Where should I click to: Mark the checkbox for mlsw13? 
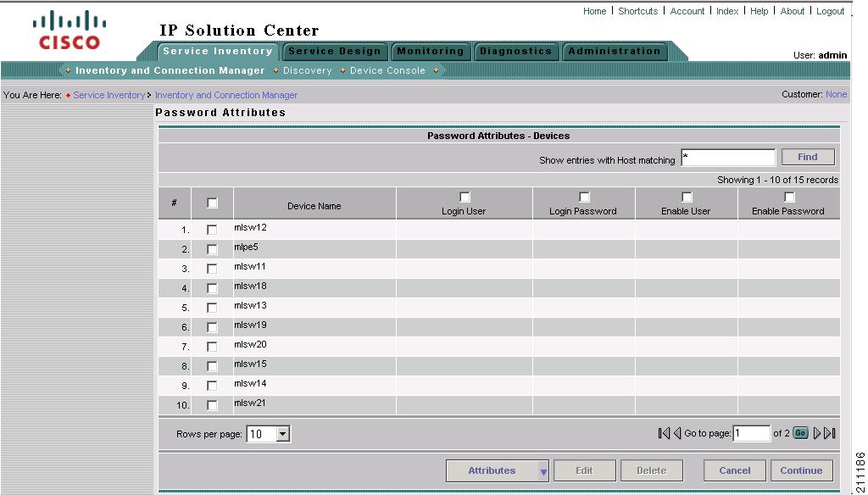click(x=212, y=308)
